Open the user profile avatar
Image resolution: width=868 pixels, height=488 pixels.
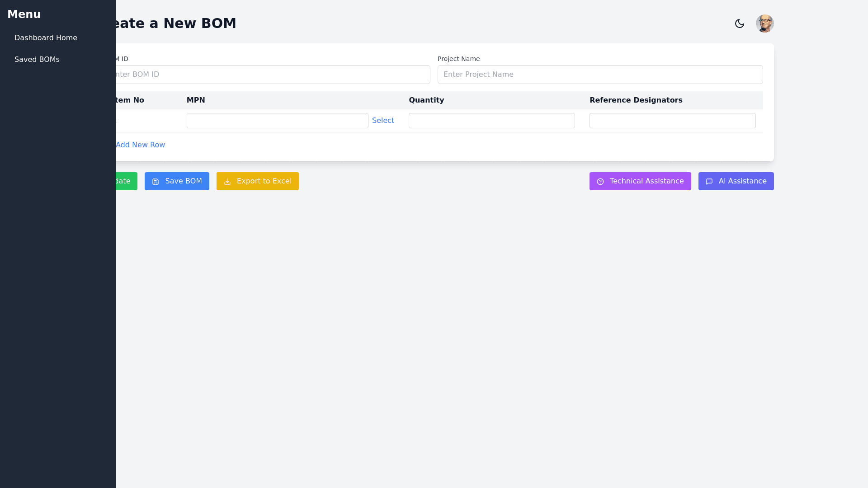764,23
